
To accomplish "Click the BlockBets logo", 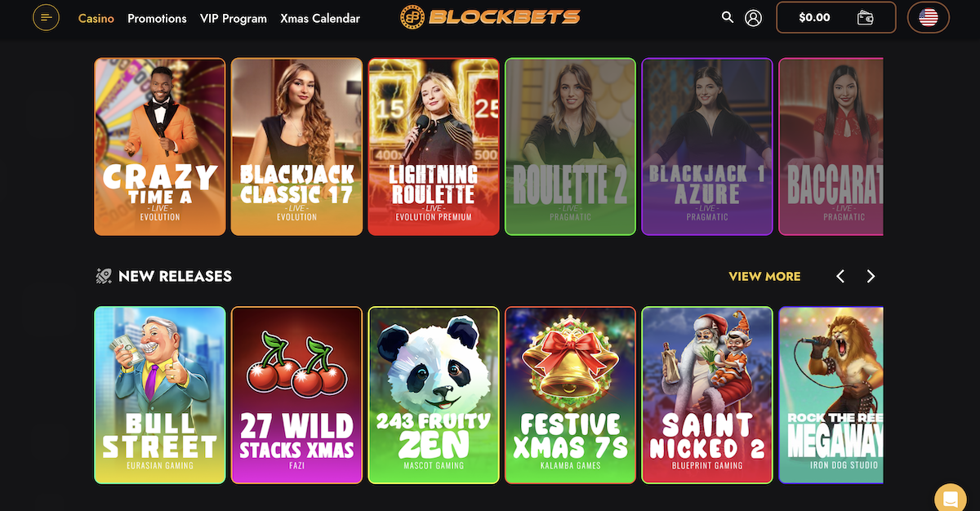I will [490, 17].
